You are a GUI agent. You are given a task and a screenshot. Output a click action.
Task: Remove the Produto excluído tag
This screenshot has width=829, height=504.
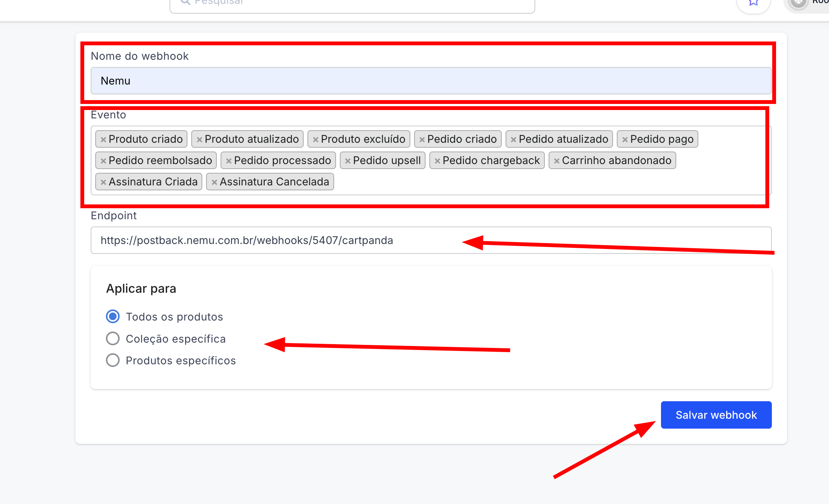315,140
